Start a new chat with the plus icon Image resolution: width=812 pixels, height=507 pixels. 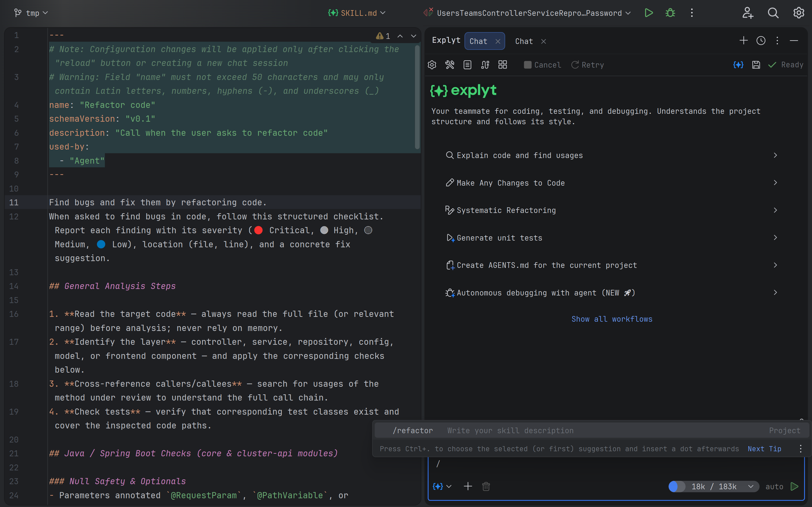(743, 41)
